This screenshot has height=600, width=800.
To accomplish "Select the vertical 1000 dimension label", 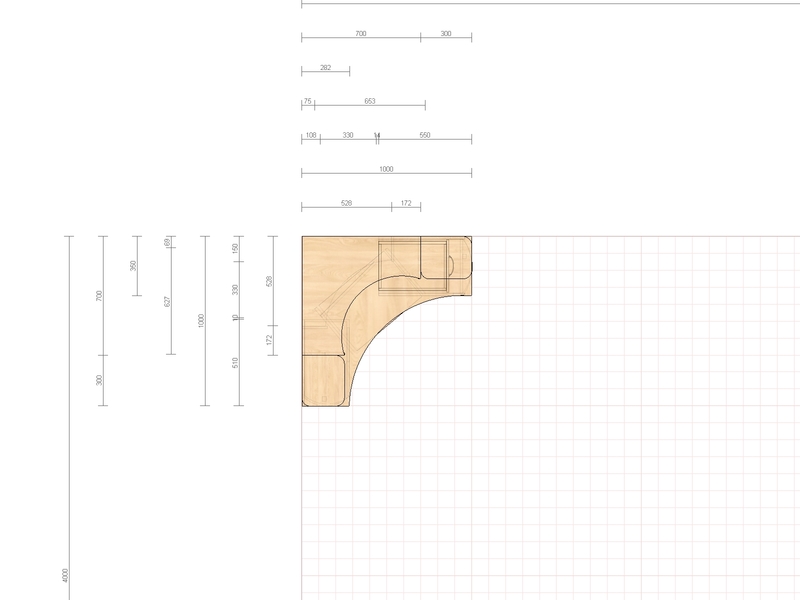I will 201,321.
